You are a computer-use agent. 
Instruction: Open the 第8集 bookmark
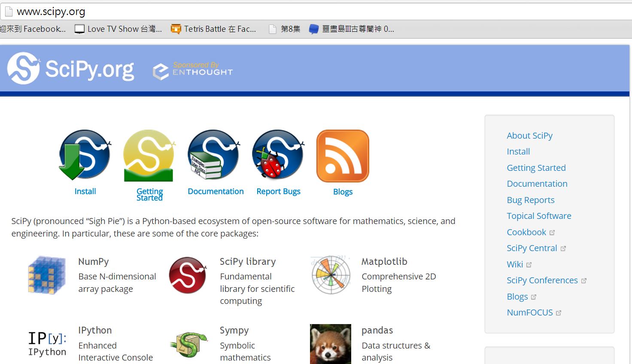[x=284, y=29]
